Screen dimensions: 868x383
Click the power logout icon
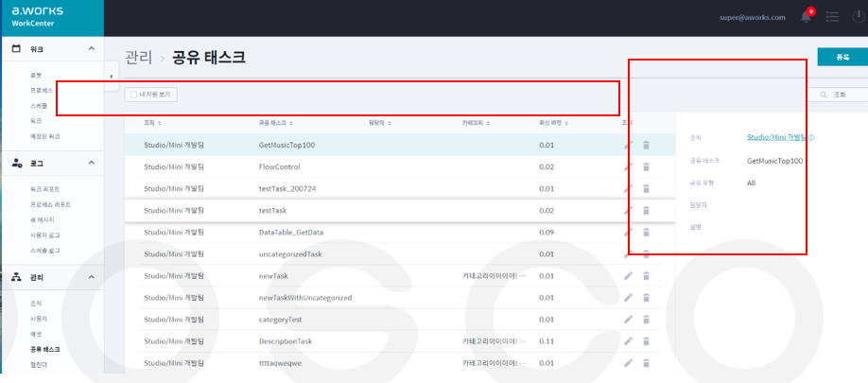pos(859,17)
